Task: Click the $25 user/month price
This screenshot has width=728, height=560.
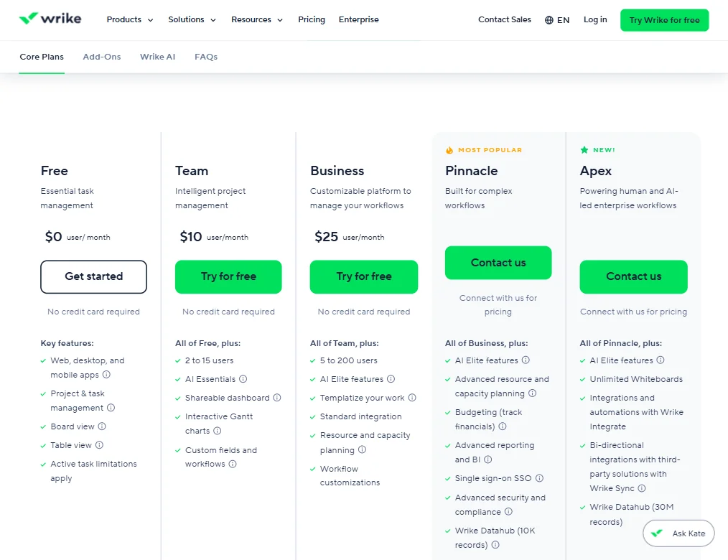Action: coord(349,237)
